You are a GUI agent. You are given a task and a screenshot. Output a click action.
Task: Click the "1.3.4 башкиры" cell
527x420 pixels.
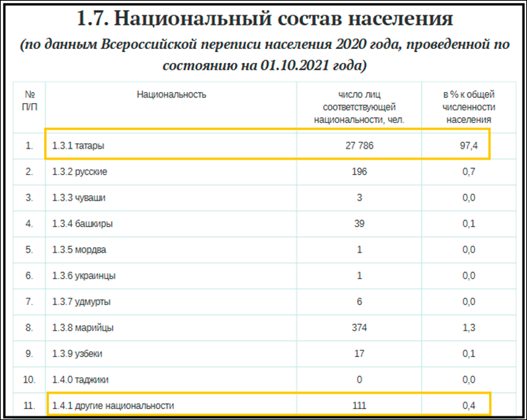[x=82, y=224]
